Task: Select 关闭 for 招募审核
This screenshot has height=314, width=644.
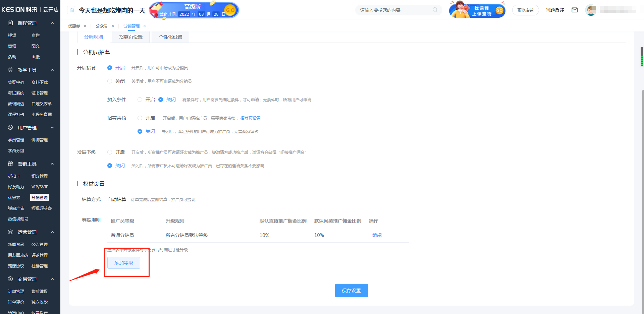Action: point(140,131)
